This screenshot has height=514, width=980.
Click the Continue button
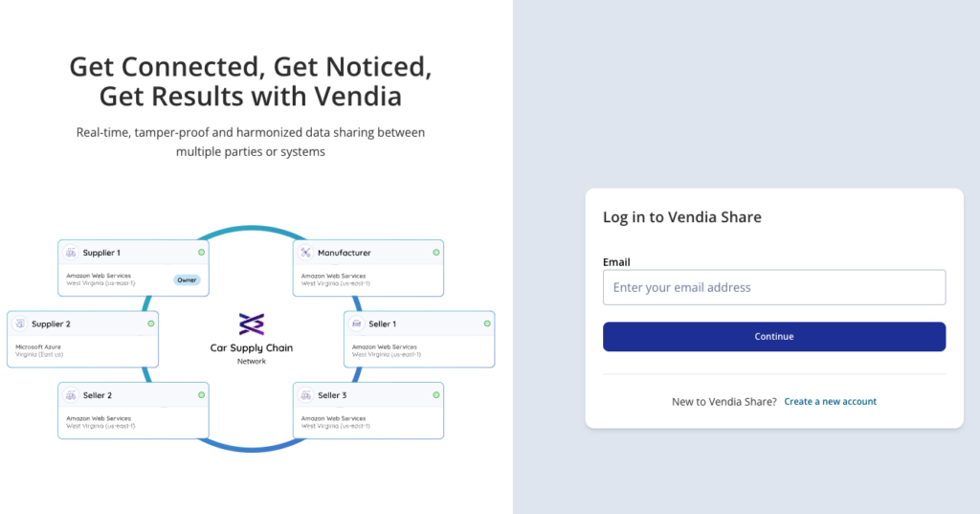(773, 336)
